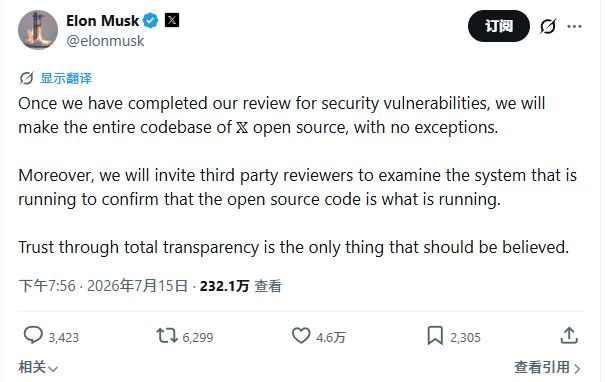Click the 232.1万 查看 view count
Image resolution: width=605 pixels, height=382 pixels.
(241, 286)
